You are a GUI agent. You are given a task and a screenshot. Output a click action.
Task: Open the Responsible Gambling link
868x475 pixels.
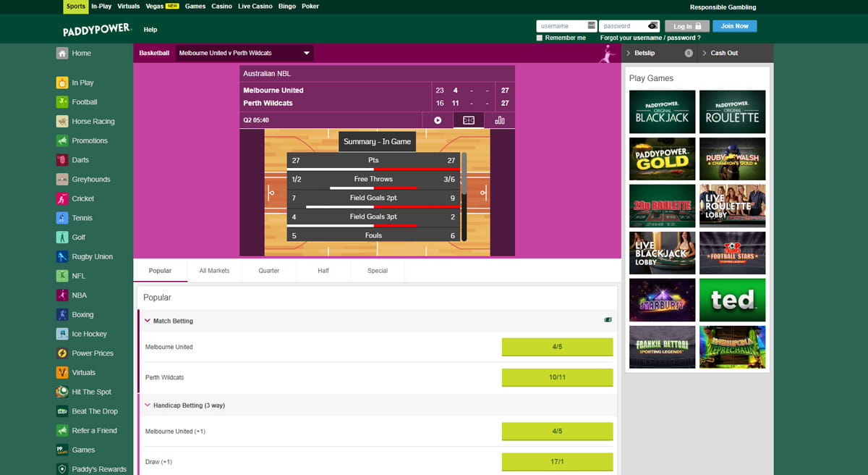pos(723,7)
